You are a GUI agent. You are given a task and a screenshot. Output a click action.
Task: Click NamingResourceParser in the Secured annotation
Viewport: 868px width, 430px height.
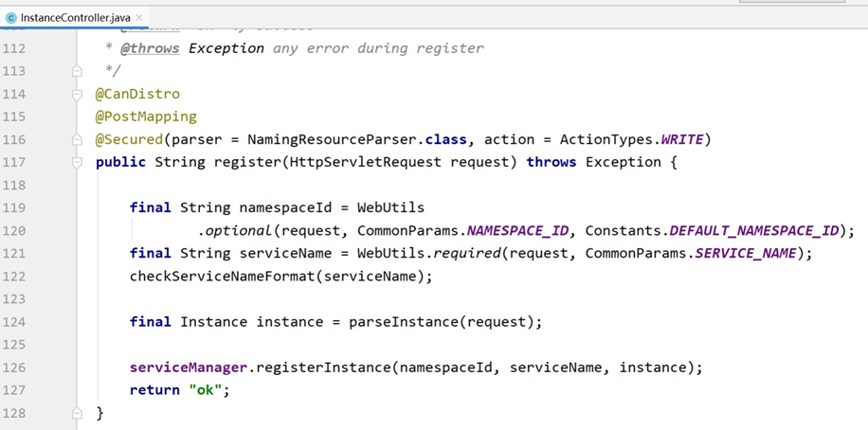click(x=333, y=139)
